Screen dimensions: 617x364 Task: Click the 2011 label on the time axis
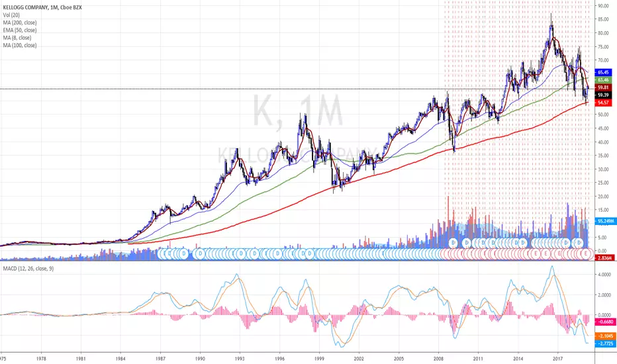click(x=478, y=359)
